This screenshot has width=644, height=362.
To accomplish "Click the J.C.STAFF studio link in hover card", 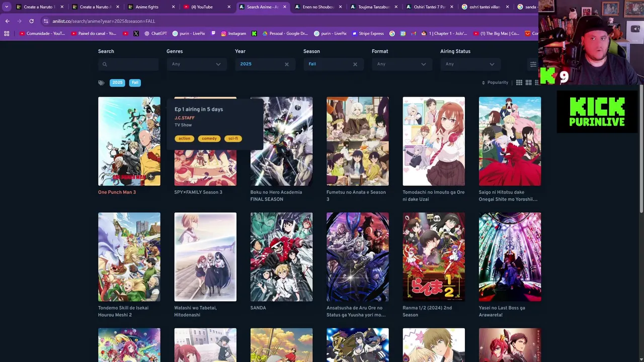I will tap(184, 118).
